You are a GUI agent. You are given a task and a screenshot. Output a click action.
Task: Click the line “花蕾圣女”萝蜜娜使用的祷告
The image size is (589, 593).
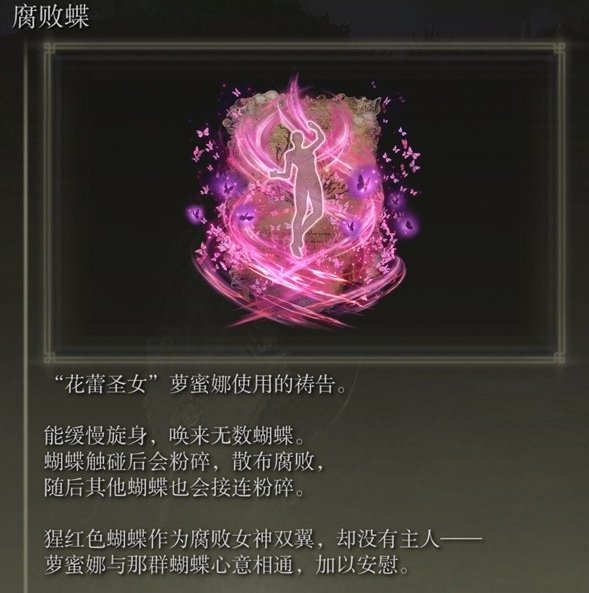[199, 385]
